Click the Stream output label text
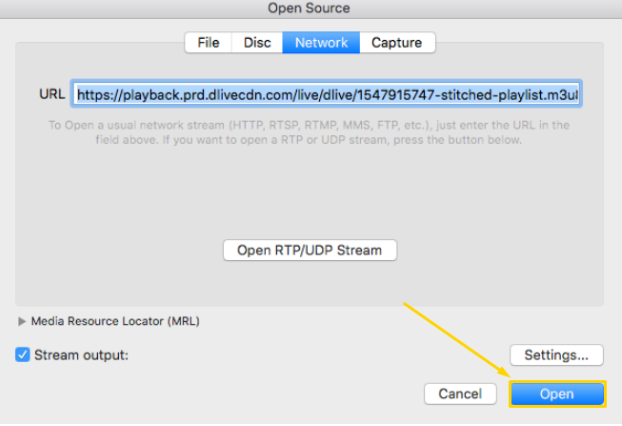Image resolution: width=622 pixels, height=426 pixels. click(81, 355)
